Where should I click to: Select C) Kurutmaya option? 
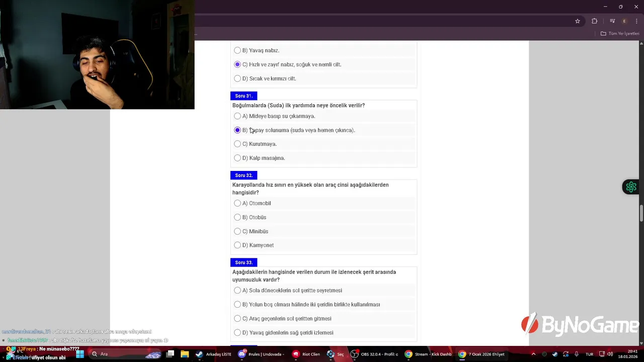click(x=237, y=144)
